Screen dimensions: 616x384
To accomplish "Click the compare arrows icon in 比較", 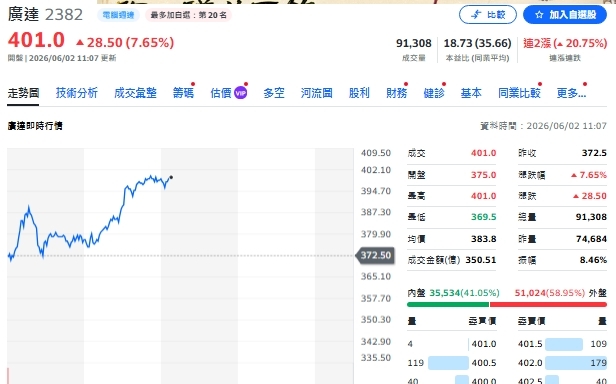I will click(x=476, y=15).
